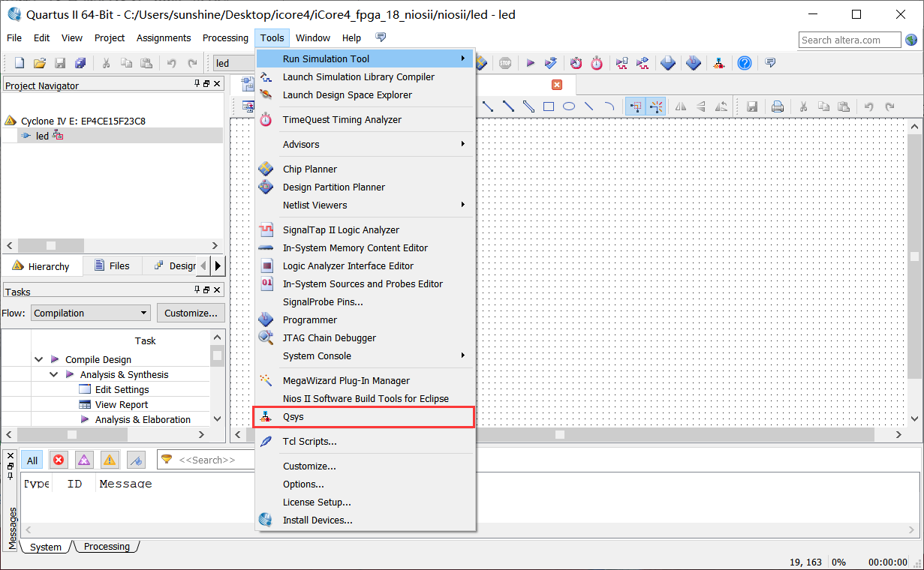
Task: Click the Print icon in editor toolbar
Action: tap(778, 106)
